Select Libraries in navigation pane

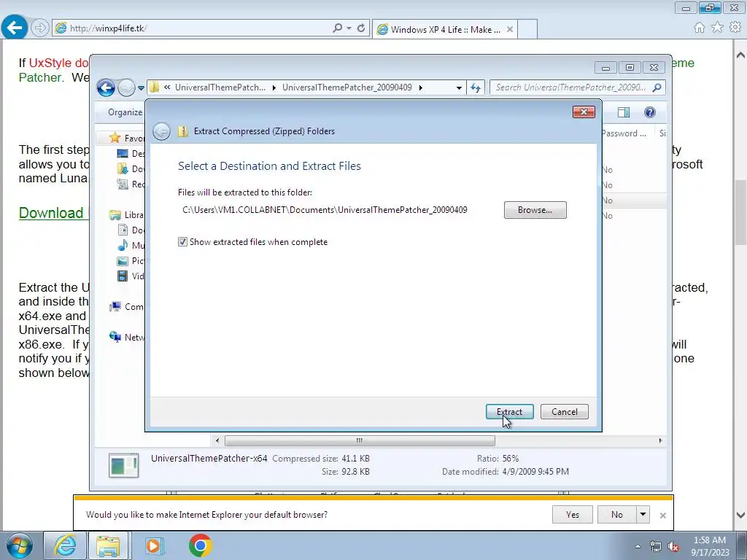[127, 215]
